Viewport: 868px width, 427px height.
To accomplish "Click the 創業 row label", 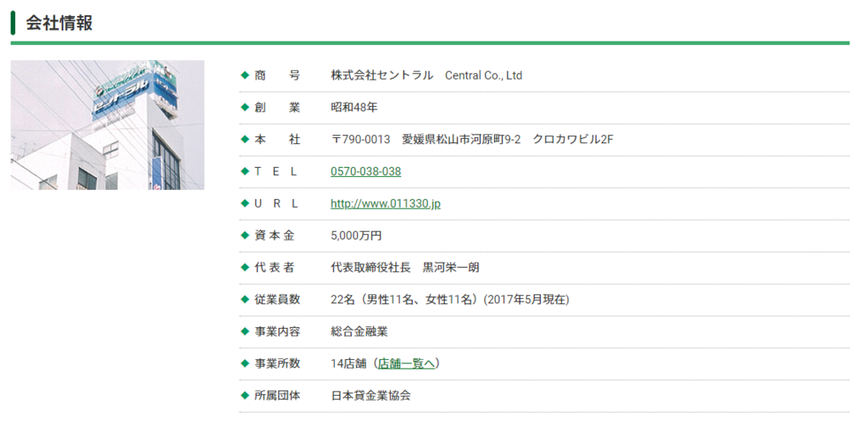I will 277,108.
